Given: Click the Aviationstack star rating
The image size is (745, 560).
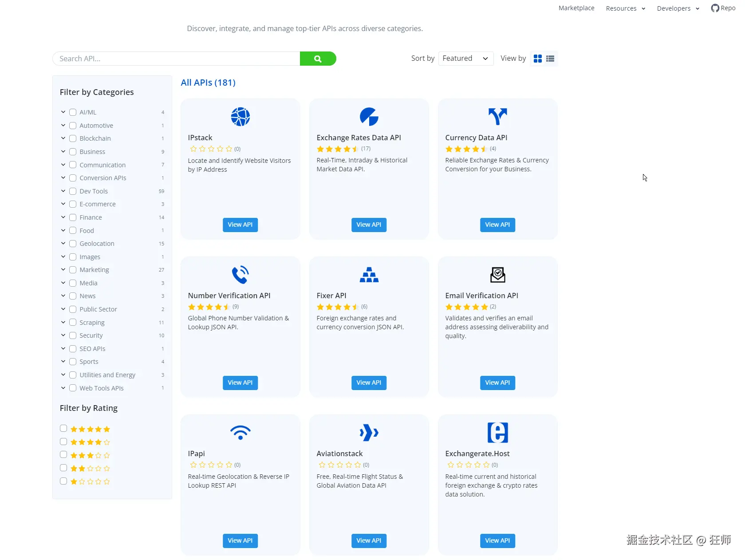Looking at the screenshot, I should [x=340, y=465].
